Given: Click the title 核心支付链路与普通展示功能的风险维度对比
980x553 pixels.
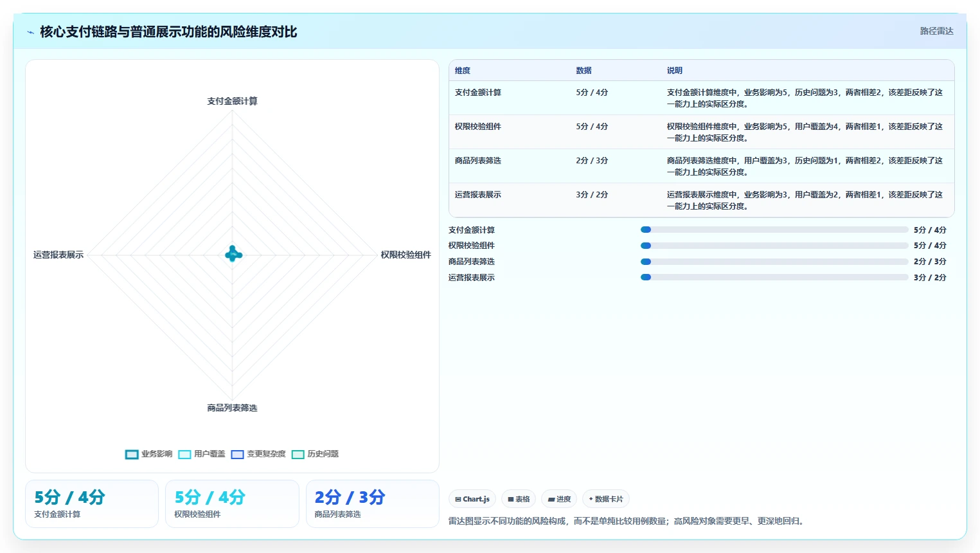Looking at the screenshot, I should 168,32.
